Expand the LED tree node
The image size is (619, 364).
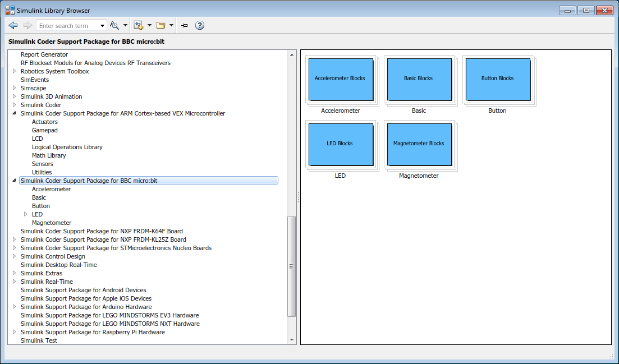click(25, 214)
